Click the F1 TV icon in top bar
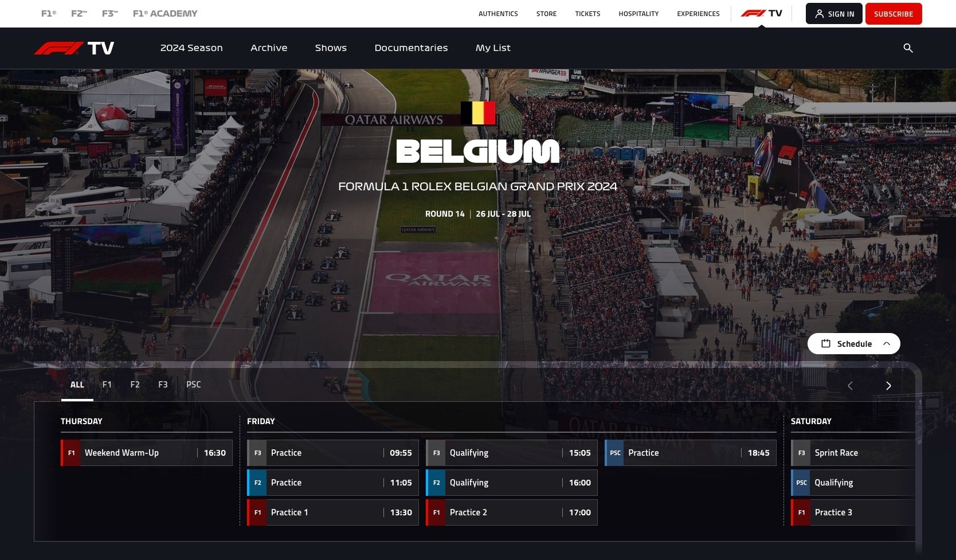 pos(761,13)
